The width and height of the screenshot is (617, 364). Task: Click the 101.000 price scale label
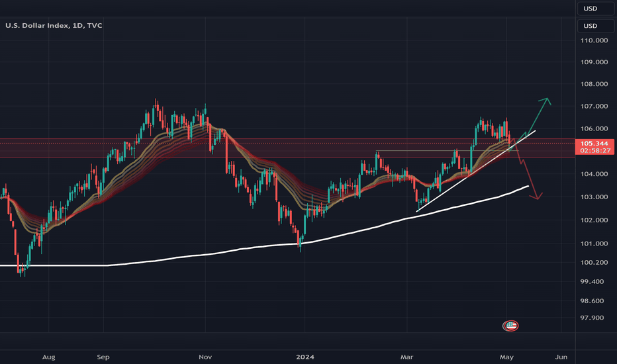(594, 244)
